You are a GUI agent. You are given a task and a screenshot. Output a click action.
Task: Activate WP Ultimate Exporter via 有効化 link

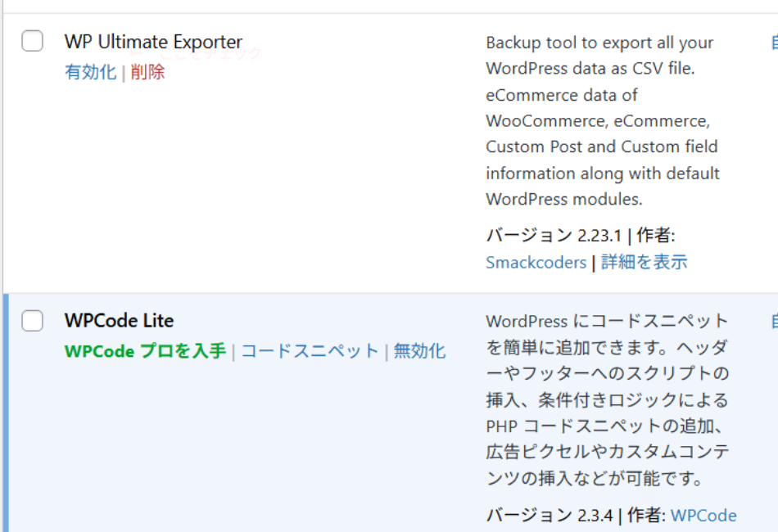pyautogui.click(x=90, y=72)
